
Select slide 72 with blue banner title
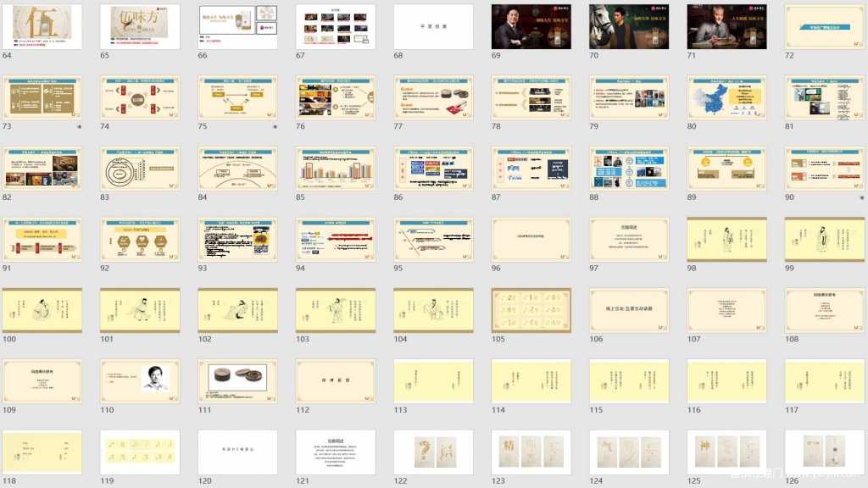click(x=825, y=27)
